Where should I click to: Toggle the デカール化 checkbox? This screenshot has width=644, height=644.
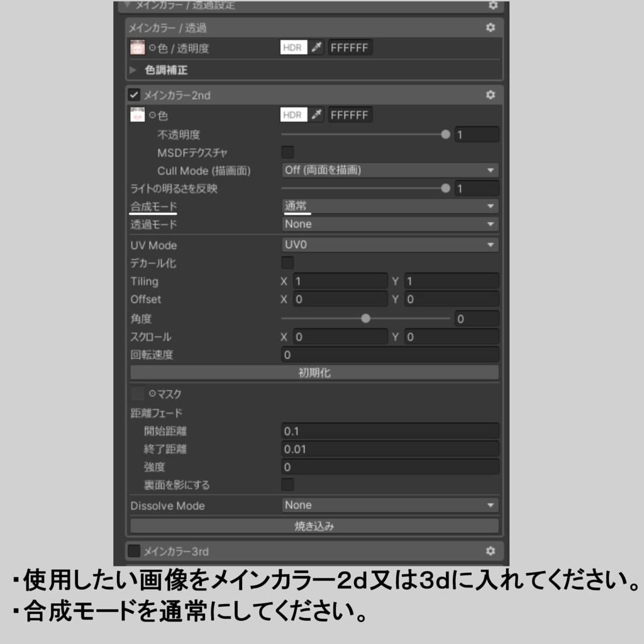(287, 262)
